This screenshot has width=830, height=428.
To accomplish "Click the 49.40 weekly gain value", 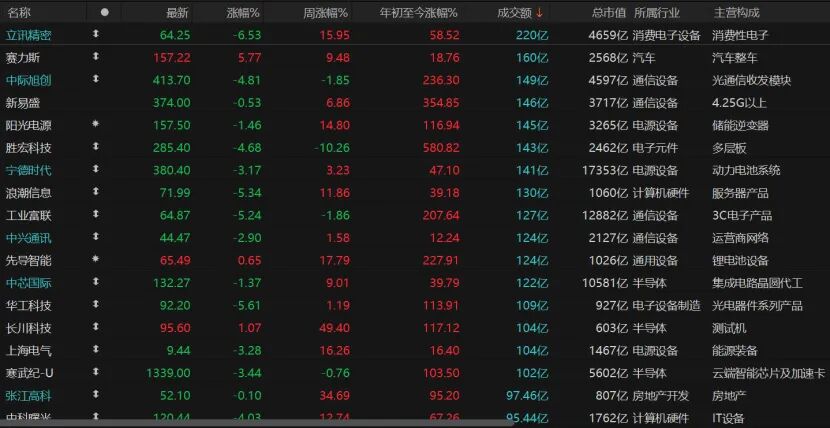I will pyautogui.click(x=335, y=328).
